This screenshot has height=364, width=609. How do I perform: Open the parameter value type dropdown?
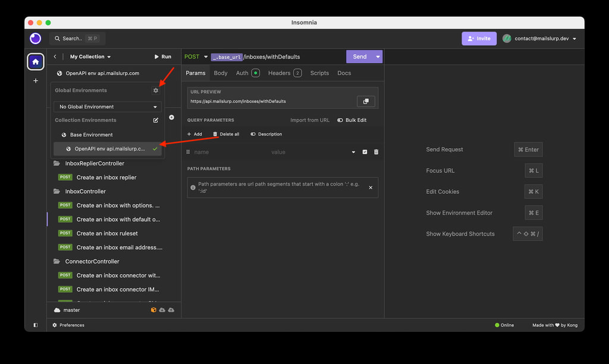[353, 152]
